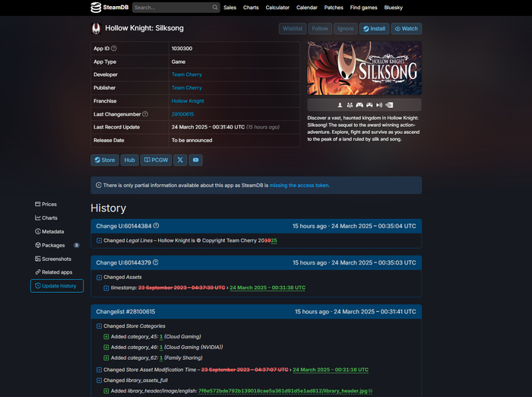Open the Silksong header image
This screenshot has height=397, width=532.
tap(364, 68)
